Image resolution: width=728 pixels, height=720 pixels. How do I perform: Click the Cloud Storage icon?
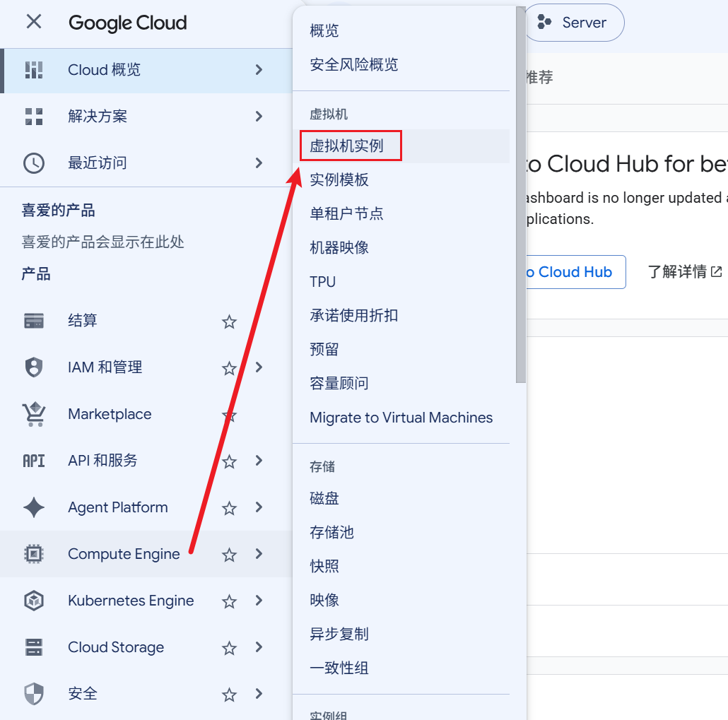coord(34,647)
